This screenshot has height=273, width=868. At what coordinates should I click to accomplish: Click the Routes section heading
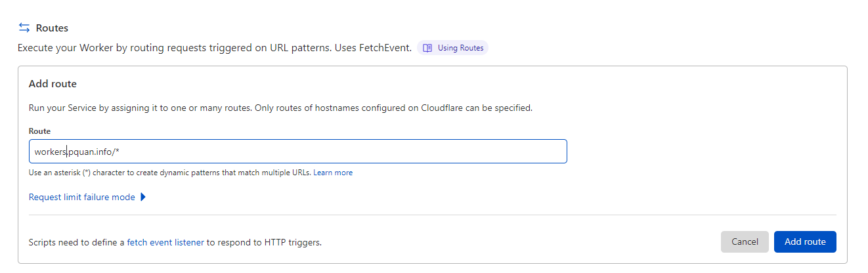pos(52,28)
